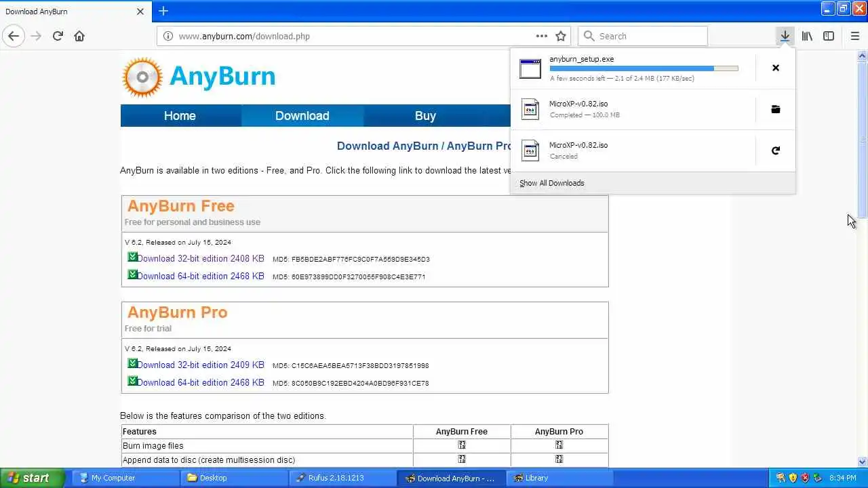Click the completed MicroXP-v0.82.iso file icon
This screenshot has width=868, height=488.
pos(530,109)
